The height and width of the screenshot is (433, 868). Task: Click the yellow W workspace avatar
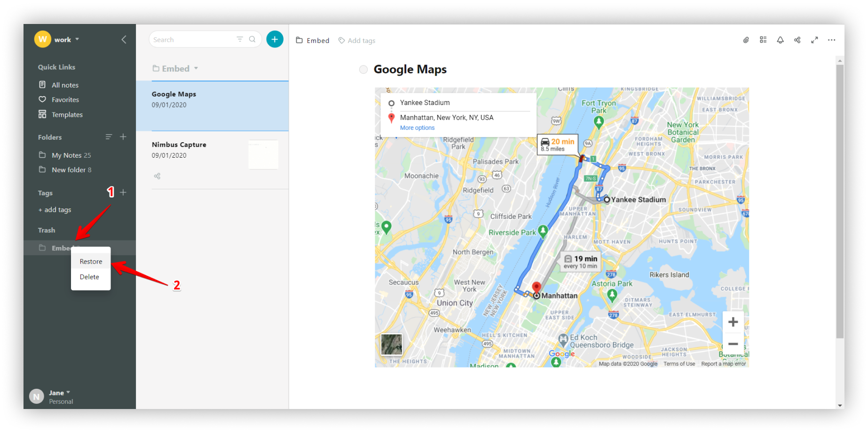pos(42,39)
